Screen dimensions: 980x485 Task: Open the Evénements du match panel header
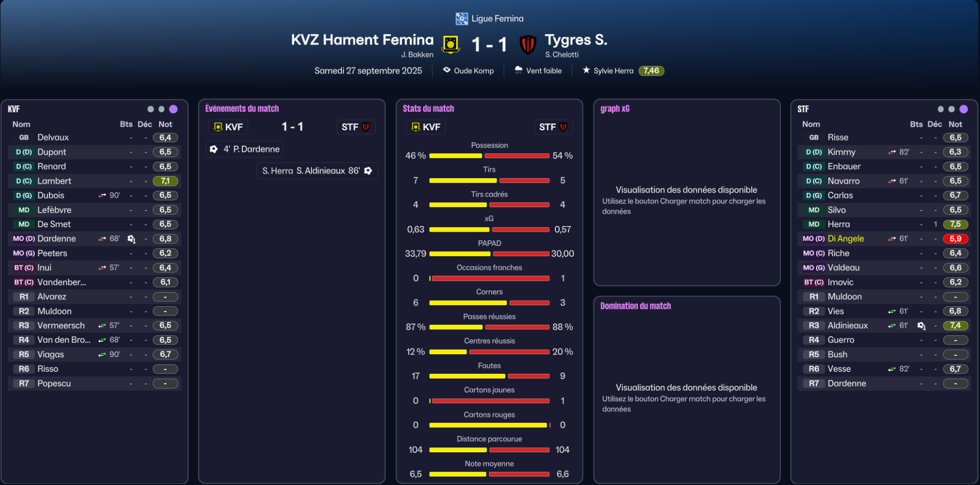[x=242, y=109]
